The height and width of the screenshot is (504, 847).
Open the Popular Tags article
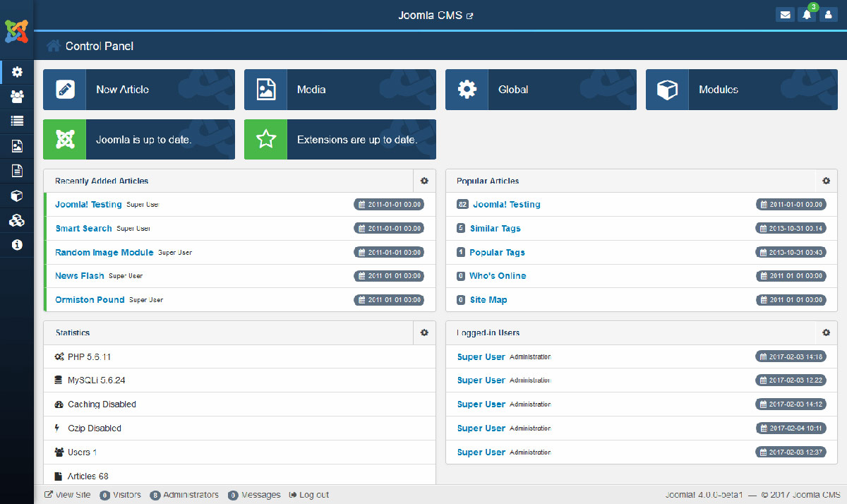coord(497,253)
